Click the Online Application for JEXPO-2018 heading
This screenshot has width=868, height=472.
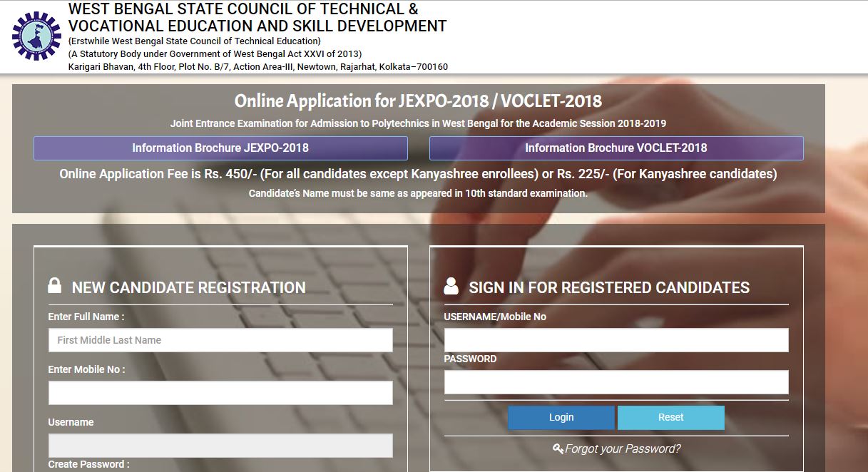[418, 101]
